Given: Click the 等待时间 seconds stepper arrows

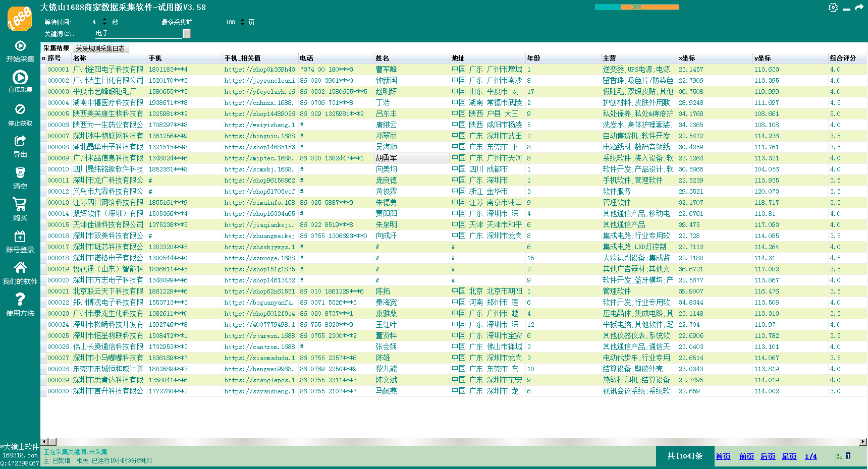Looking at the screenshot, I should pos(104,22).
